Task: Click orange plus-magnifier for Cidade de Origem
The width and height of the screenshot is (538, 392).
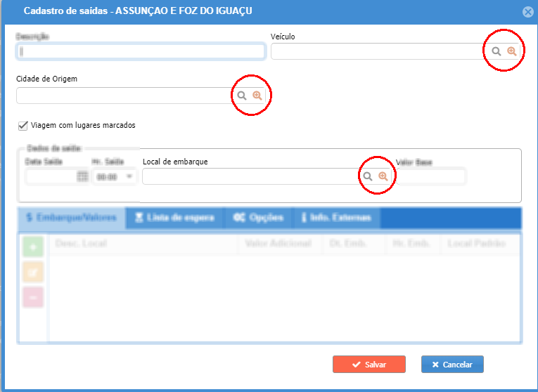Action: click(x=257, y=96)
